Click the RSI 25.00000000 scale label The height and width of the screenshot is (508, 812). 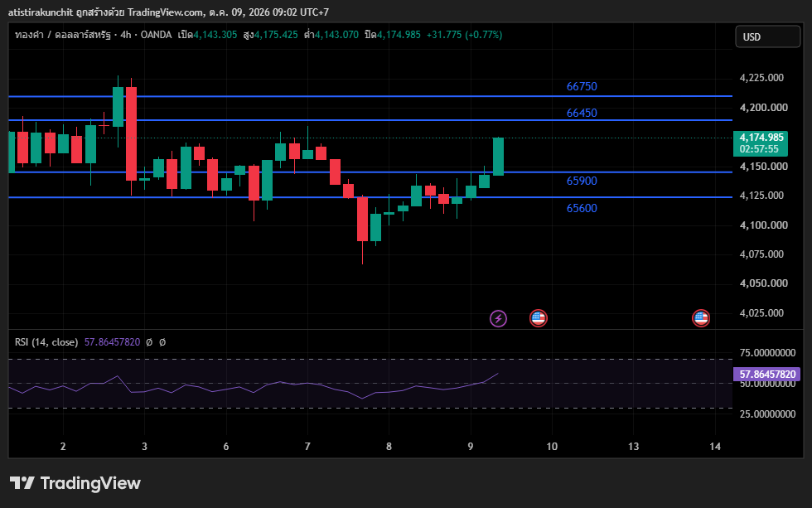(x=767, y=414)
